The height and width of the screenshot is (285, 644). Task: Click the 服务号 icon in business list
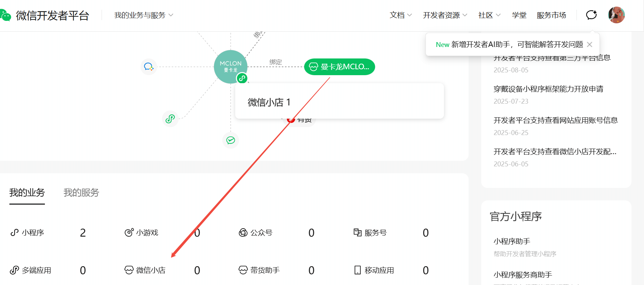pyautogui.click(x=358, y=232)
